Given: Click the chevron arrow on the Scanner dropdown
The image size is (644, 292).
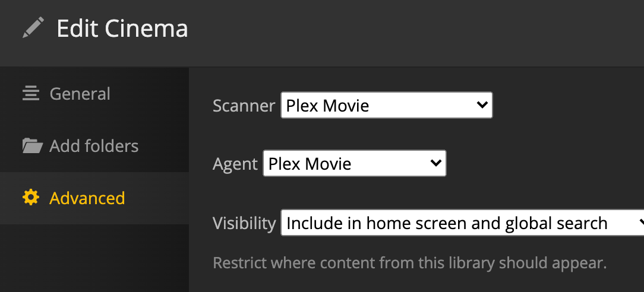Looking at the screenshot, I should (482, 105).
